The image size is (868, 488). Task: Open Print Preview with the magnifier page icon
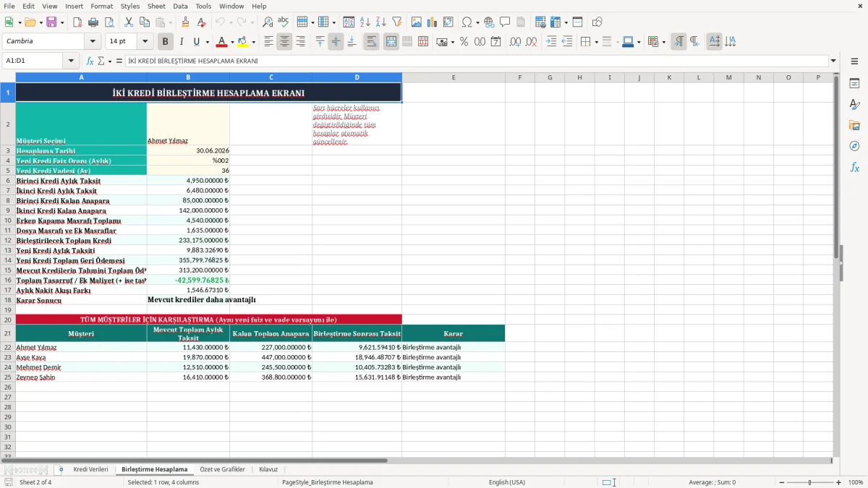pos(109,22)
